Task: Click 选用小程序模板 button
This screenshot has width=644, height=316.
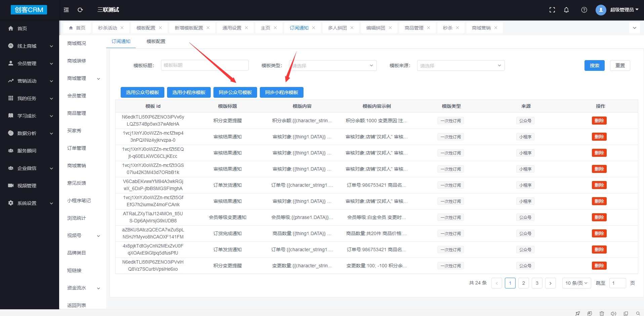Action: [x=189, y=92]
